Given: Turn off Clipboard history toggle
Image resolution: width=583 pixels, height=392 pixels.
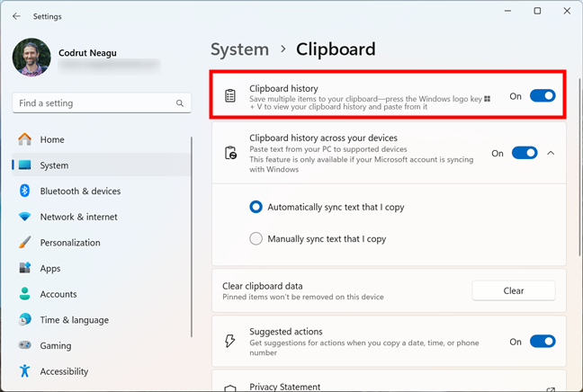Looking at the screenshot, I should click(x=543, y=96).
